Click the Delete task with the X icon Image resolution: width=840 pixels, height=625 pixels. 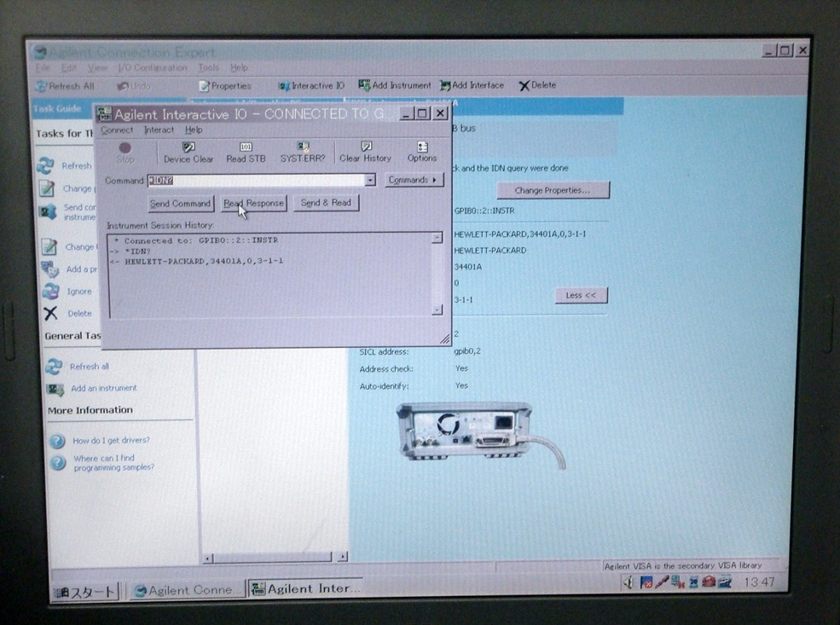click(67, 313)
